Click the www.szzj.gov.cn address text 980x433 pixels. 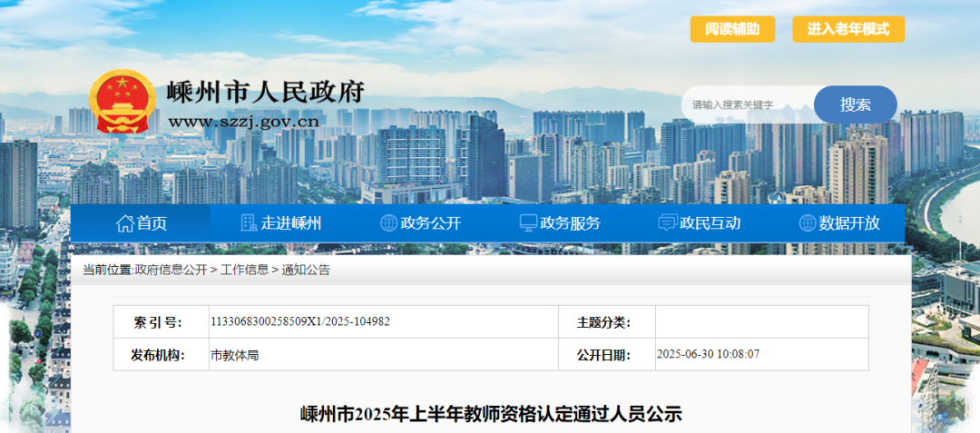[x=243, y=122]
